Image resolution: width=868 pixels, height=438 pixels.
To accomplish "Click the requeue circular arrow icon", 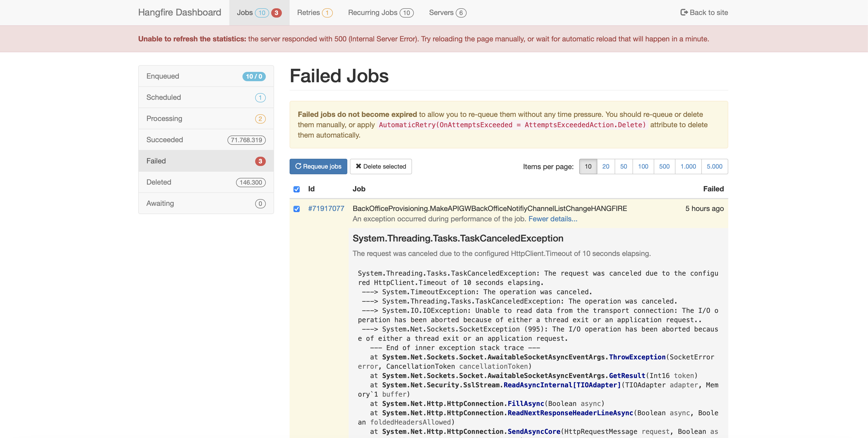I will [299, 166].
